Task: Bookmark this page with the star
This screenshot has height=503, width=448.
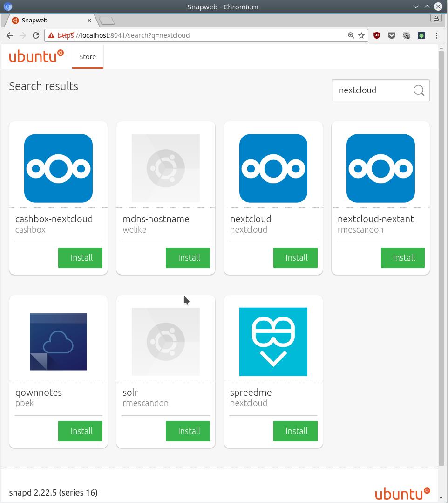Action: 361,35
